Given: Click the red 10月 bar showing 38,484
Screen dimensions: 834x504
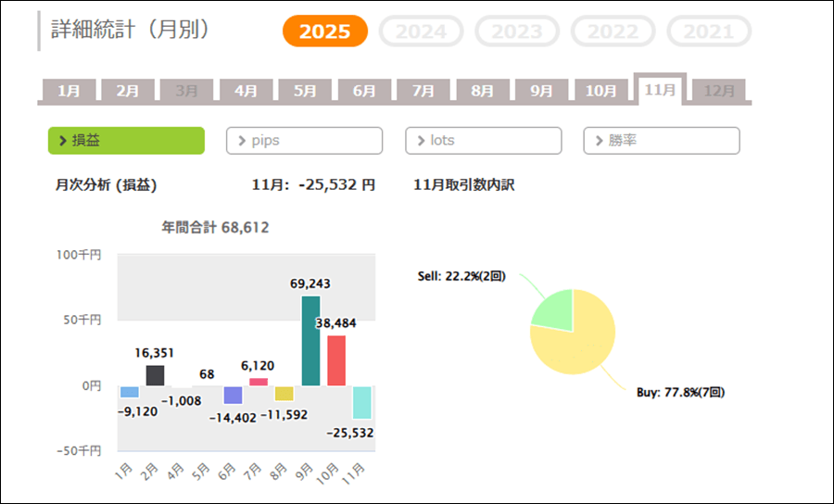Looking at the screenshot, I should (337, 361).
